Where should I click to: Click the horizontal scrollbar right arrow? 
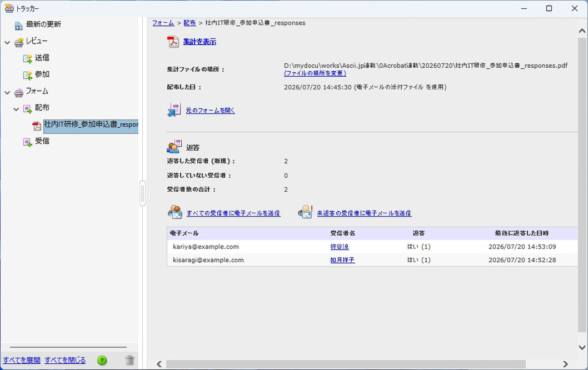coord(565,364)
